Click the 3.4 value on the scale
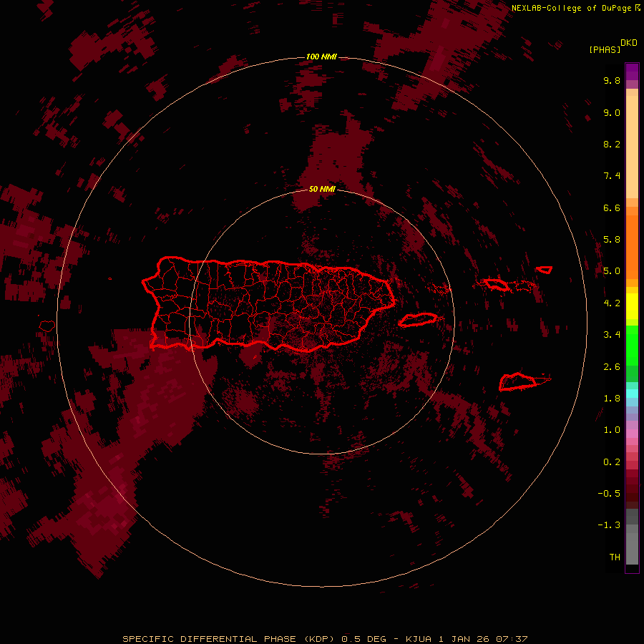The image size is (644, 644). click(x=612, y=335)
